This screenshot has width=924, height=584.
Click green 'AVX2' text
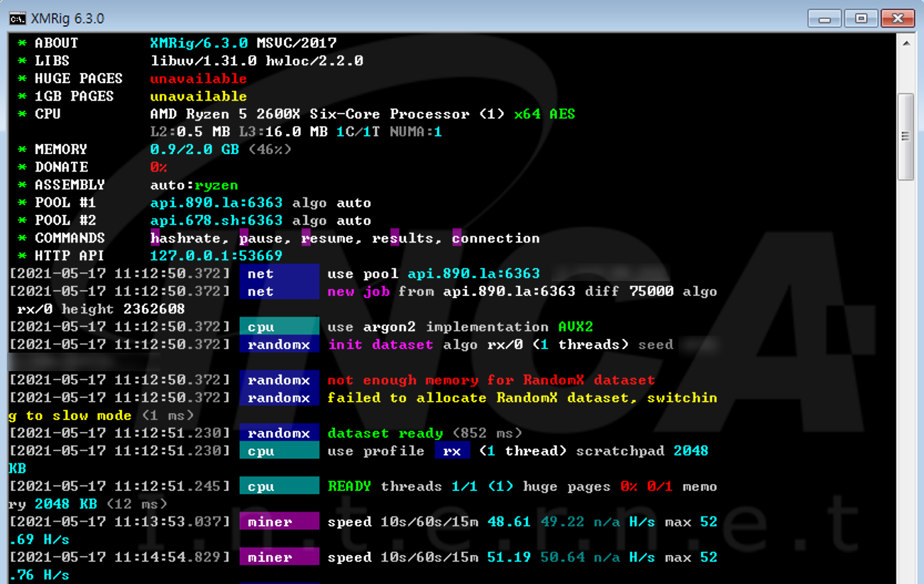coord(576,327)
